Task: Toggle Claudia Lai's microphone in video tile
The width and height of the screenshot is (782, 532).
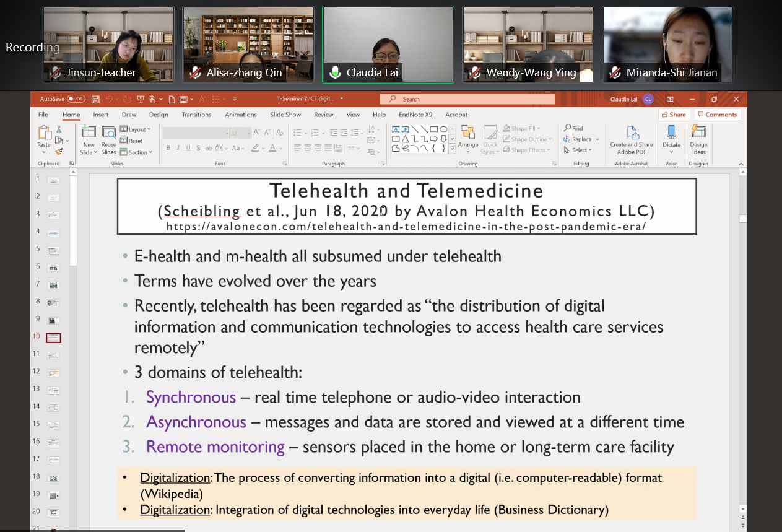Action: click(336, 73)
